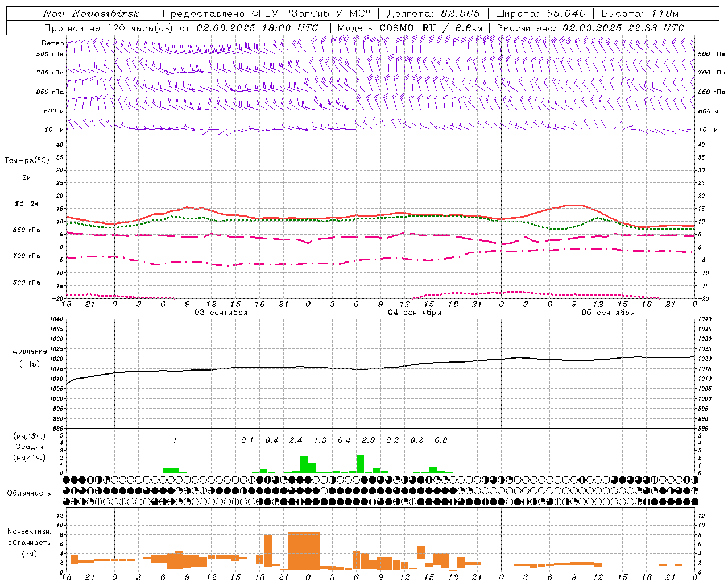
Task: Click the green precipitation bar below '2.9'
Action: 360,464
